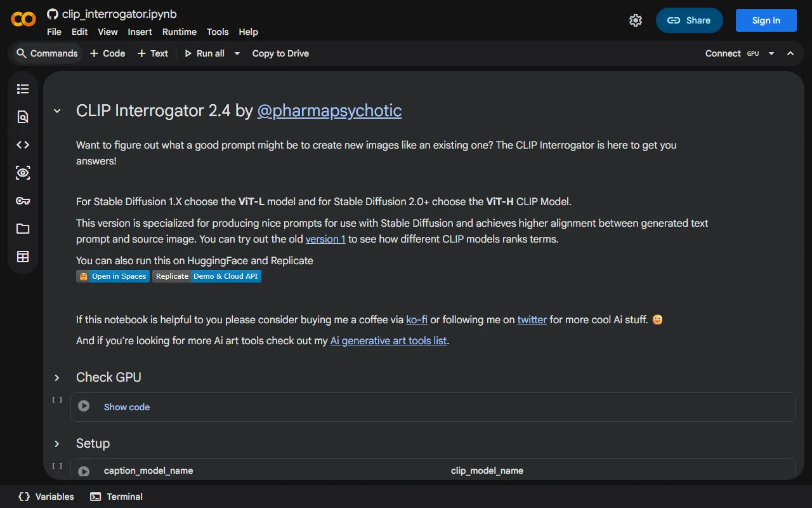The image size is (812, 508).
Task: Open Find and replace sidebar icon
Action: coord(23,117)
